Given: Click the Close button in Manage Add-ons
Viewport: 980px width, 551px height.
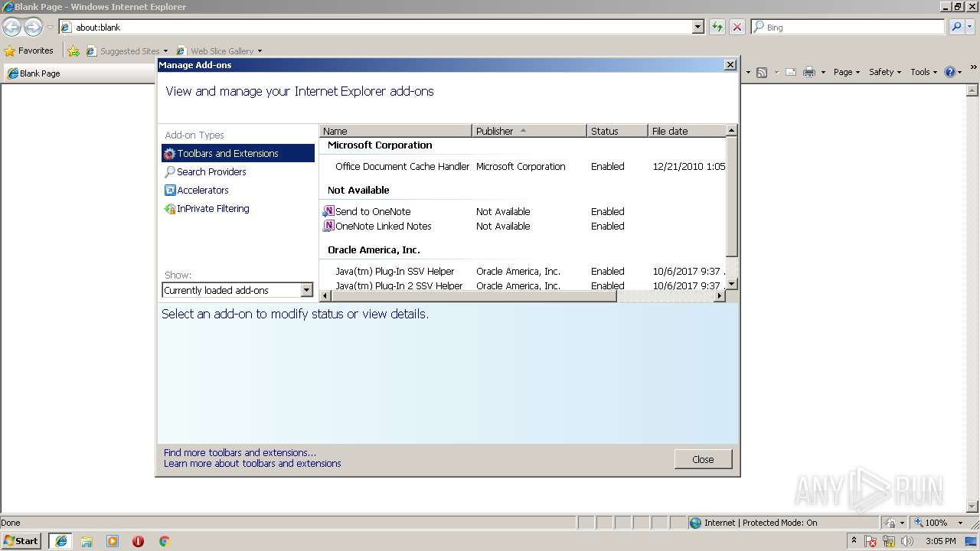Looking at the screenshot, I should point(703,459).
